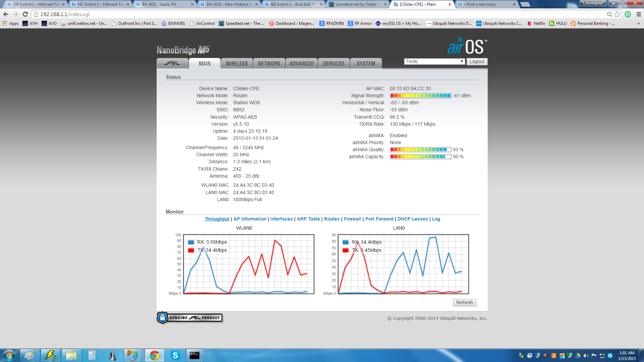This screenshot has width=644, height=362.
Task: Switch to the WIRELESS tab
Action: click(237, 63)
